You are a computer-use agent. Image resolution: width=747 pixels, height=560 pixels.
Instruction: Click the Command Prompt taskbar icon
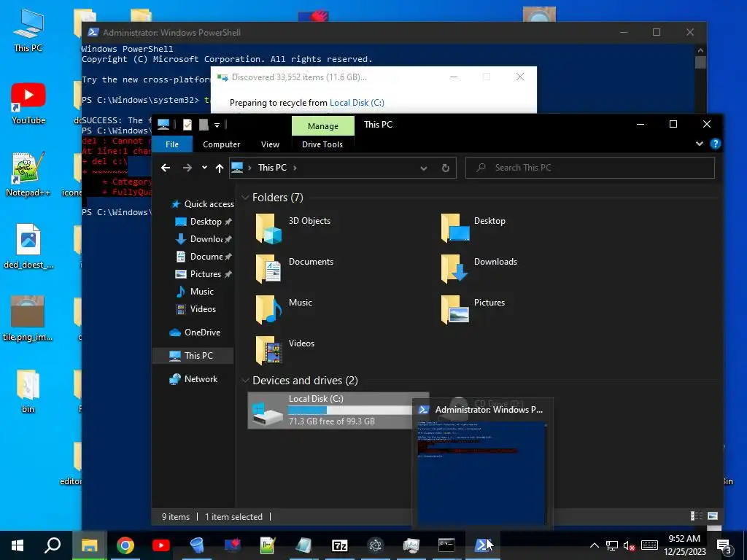point(446,545)
